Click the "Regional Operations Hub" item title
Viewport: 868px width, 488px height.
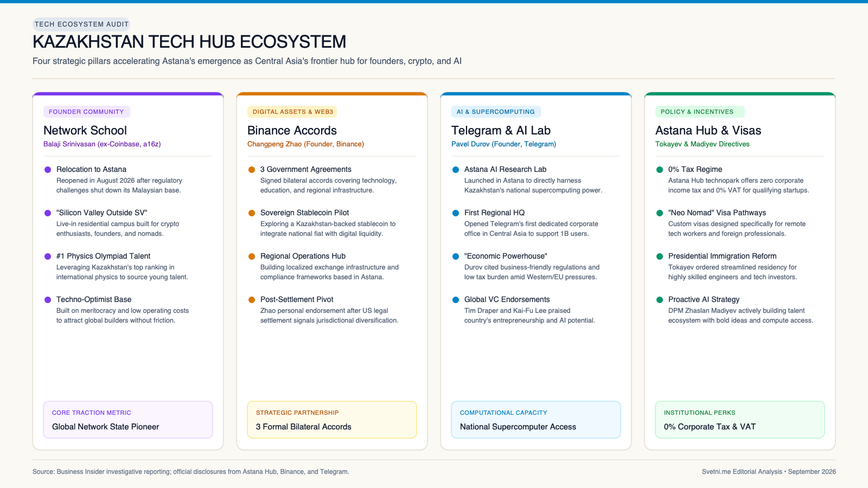(x=303, y=256)
